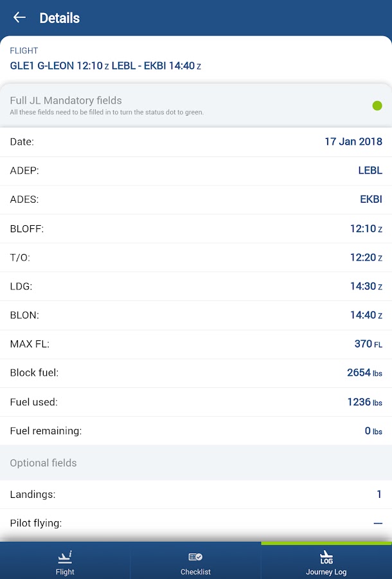This screenshot has height=579, width=392.
Task: Edit the Date field value
Action: pyautogui.click(x=353, y=142)
